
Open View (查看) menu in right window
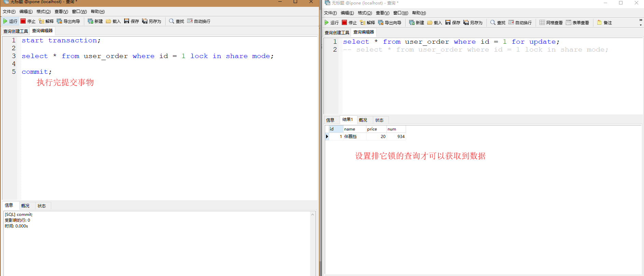pos(382,13)
